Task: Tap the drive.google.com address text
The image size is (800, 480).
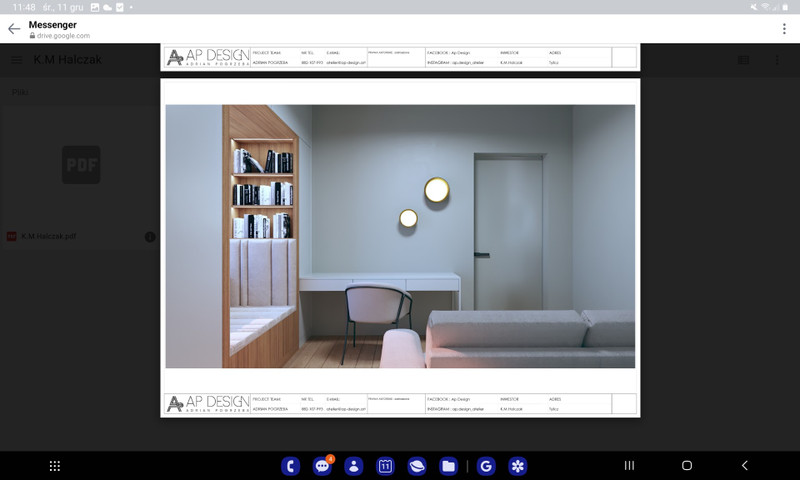Action: coord(64,36)
